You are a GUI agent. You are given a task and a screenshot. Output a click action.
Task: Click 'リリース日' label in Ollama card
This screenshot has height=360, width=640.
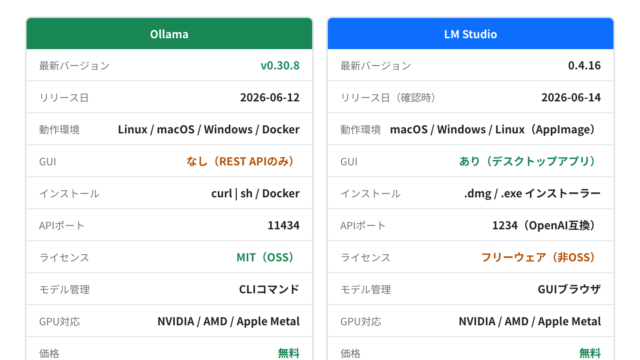pyautogui.click(x=64, y=98)
